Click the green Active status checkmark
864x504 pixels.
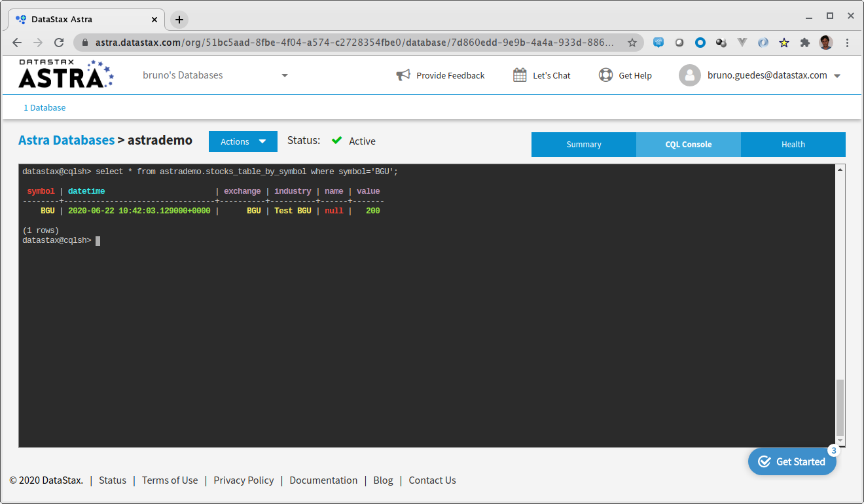pos(337,140)
